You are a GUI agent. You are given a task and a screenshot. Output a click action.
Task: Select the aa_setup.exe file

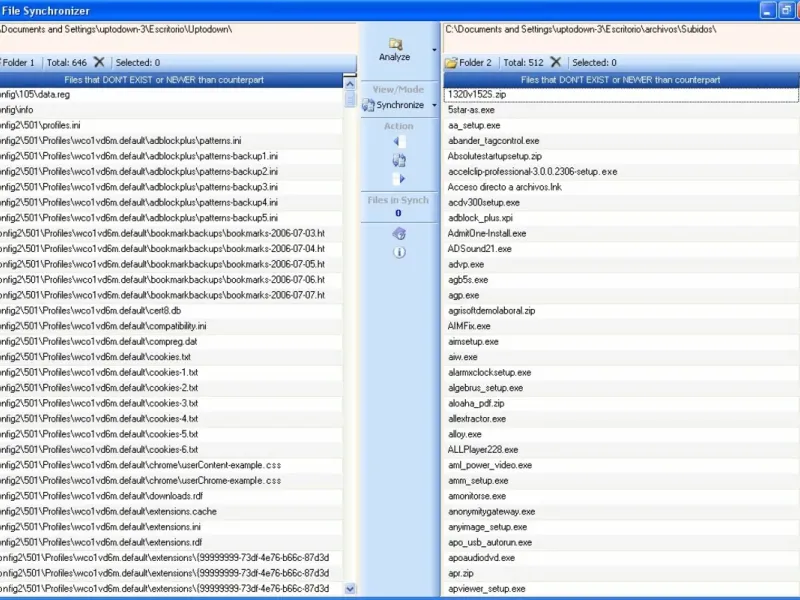click(621, 125)
